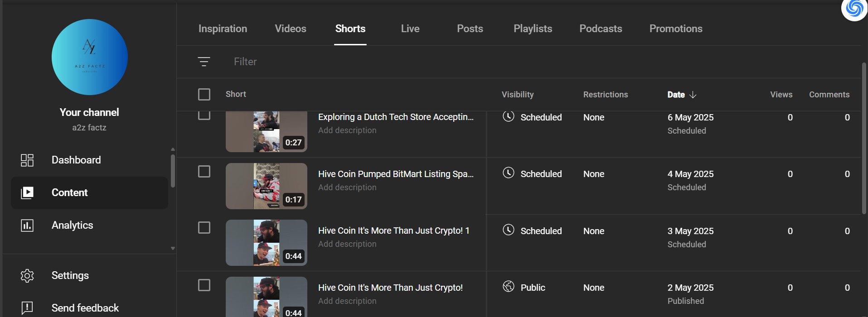Open the Playlists tab
The width and height of the screenshot is (868, 317).
pos(533,29)
